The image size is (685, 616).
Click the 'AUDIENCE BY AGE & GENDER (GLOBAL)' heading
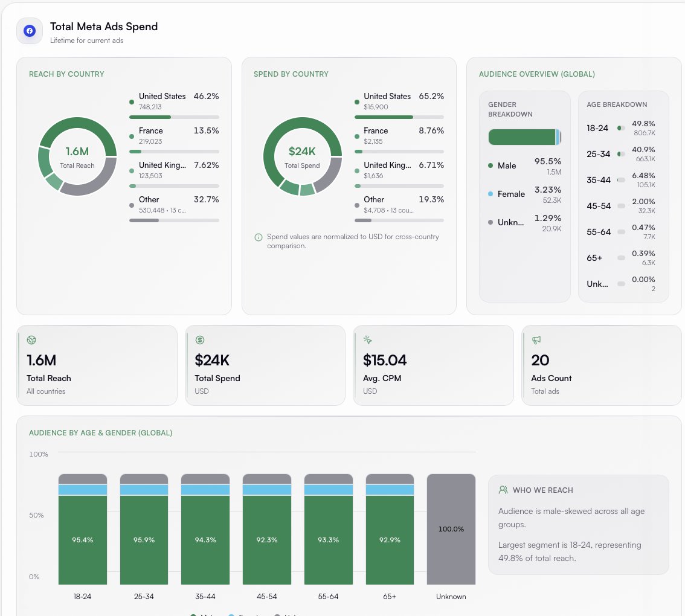pos(100,433)
